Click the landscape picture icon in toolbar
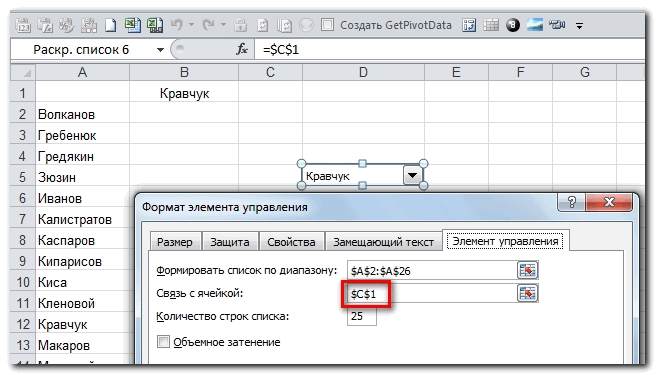This screenshot has height=375, width=656. pyautogui.click(x=534, y=25)
